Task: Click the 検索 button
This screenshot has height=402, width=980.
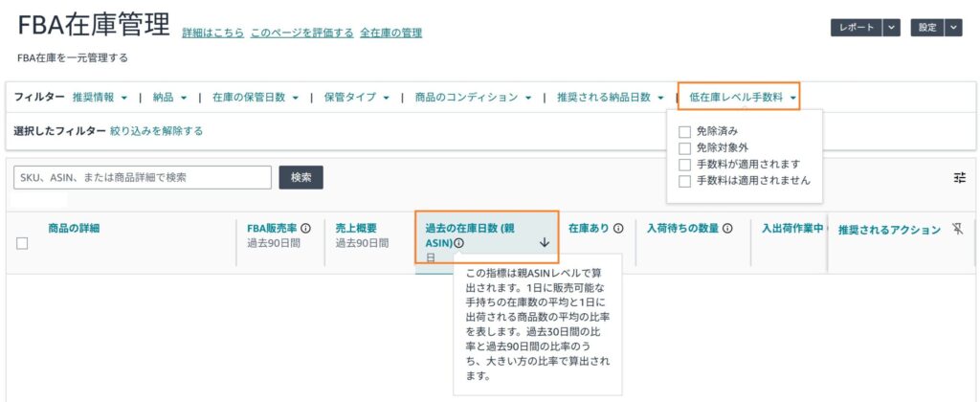Action: point(301,178)
